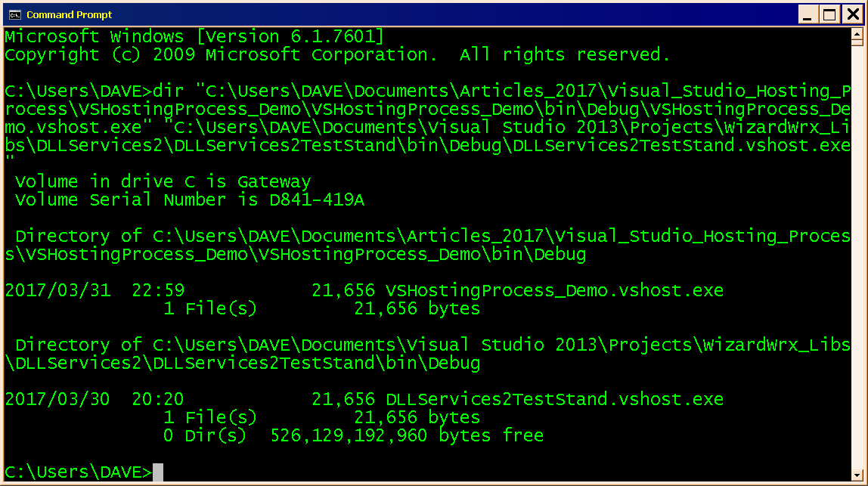Minimize the Command Prompt window

(x=808, y=14)
